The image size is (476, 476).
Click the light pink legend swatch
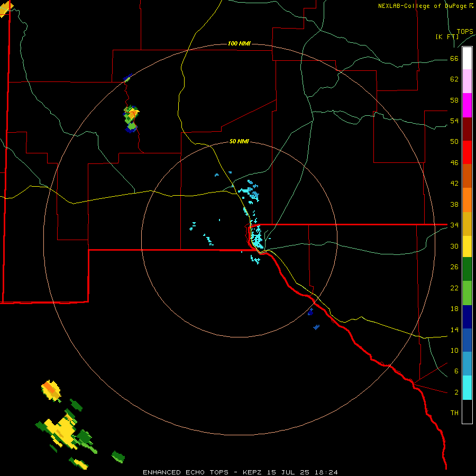pos(467,81)
